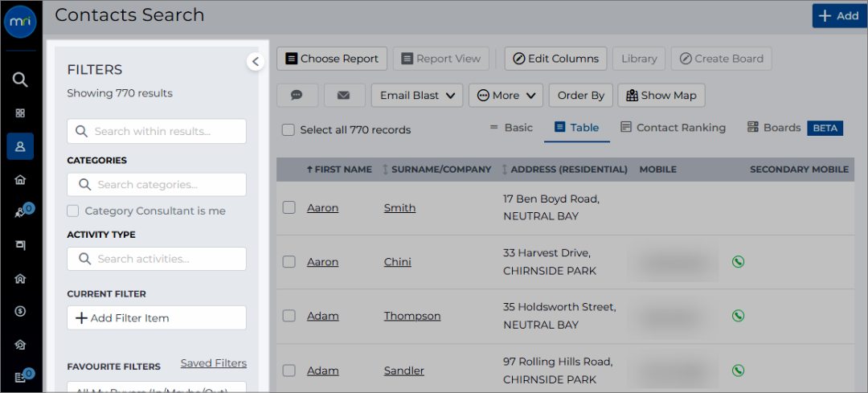Open the Smith surname link

tap(399, 207)
